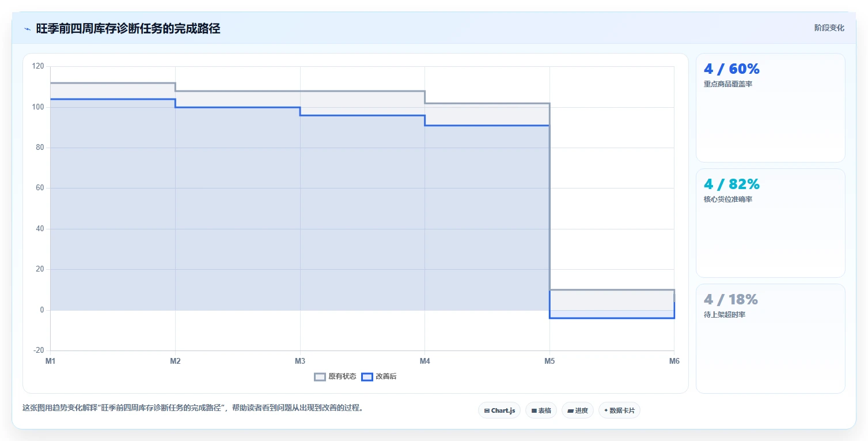Select the 数据卡片 tag button
The height and width of the screenshot is (441, 868).
click(x=619, y=410)
